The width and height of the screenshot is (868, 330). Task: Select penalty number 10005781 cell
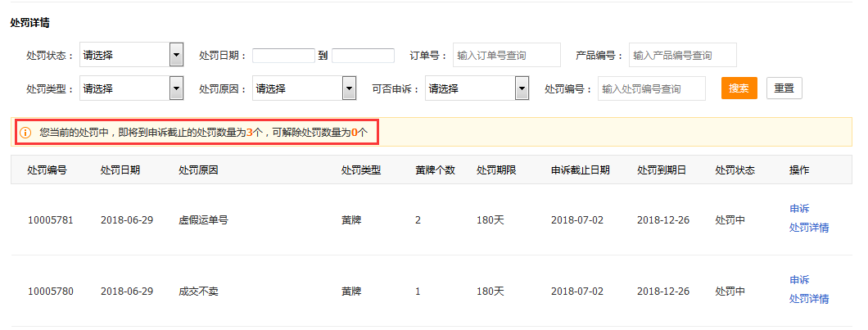(51, 219)
